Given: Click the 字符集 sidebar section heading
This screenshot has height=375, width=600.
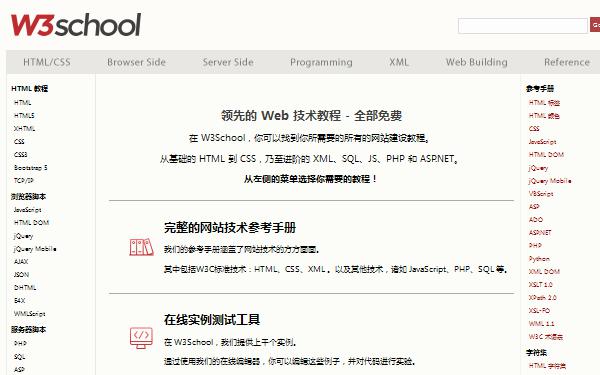Looking at the screenshot, I should click(536, 352).
